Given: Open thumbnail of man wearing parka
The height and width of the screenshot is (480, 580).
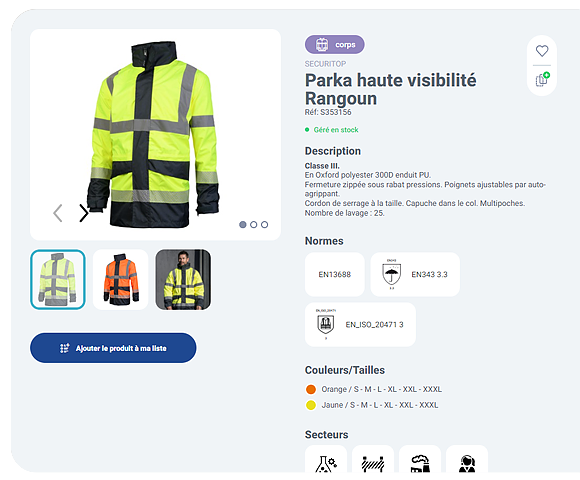Looking at the screenshot, I should click(183, 279).
